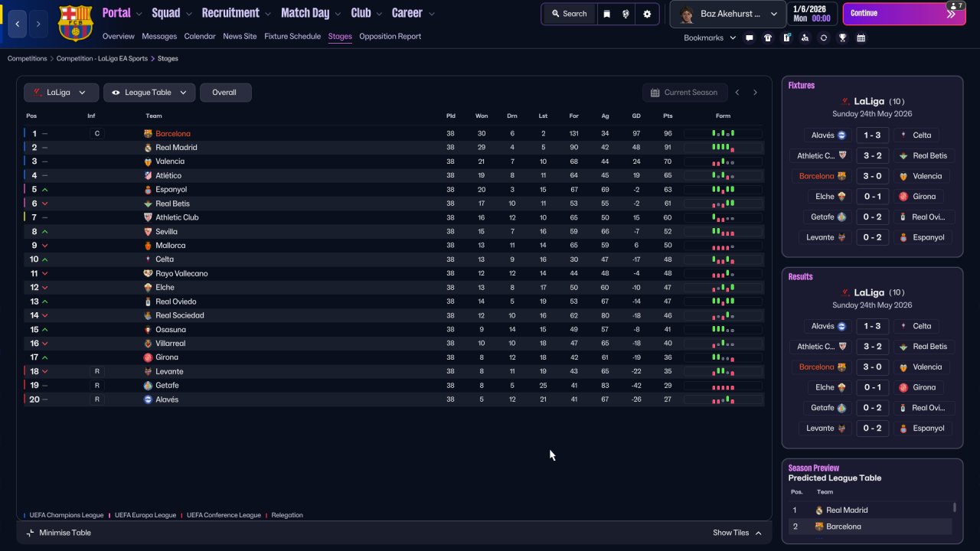Click the Continue button
The image size is (980, 551).
point(904,14)
